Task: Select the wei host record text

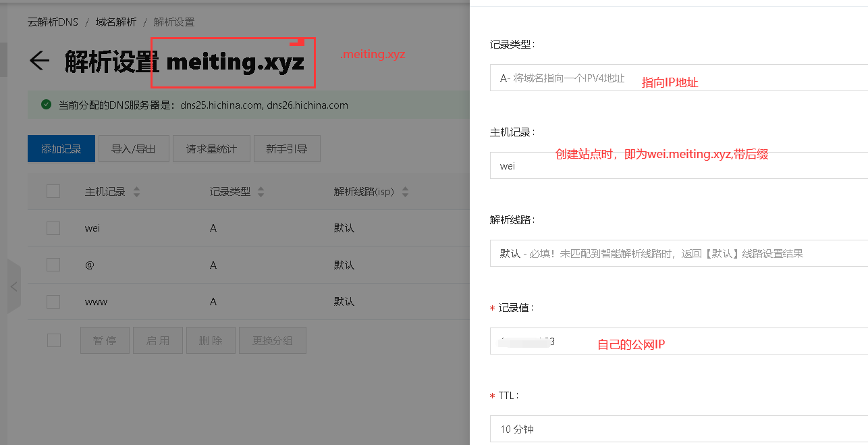Action: tap(92, 228)
